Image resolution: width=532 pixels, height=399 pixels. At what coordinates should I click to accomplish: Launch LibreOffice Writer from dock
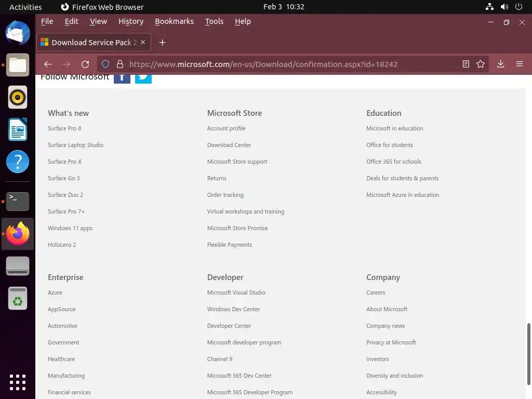[x=18, y=129]
